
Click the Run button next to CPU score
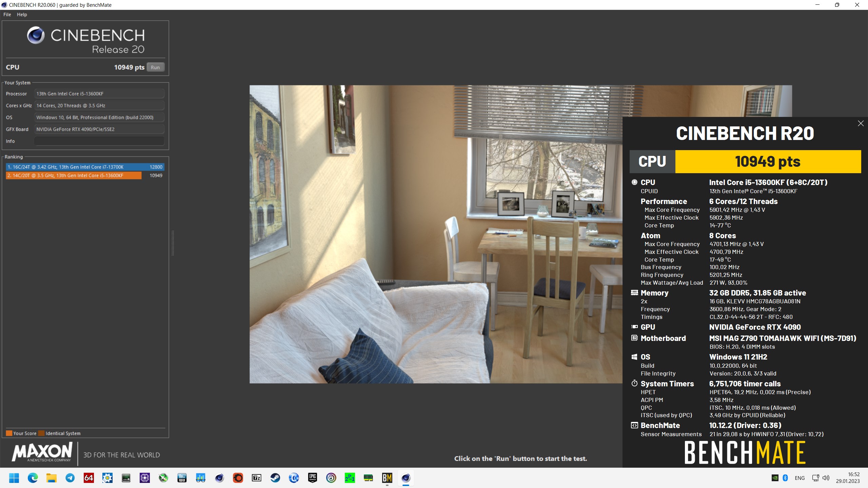[x=155, y=67]
